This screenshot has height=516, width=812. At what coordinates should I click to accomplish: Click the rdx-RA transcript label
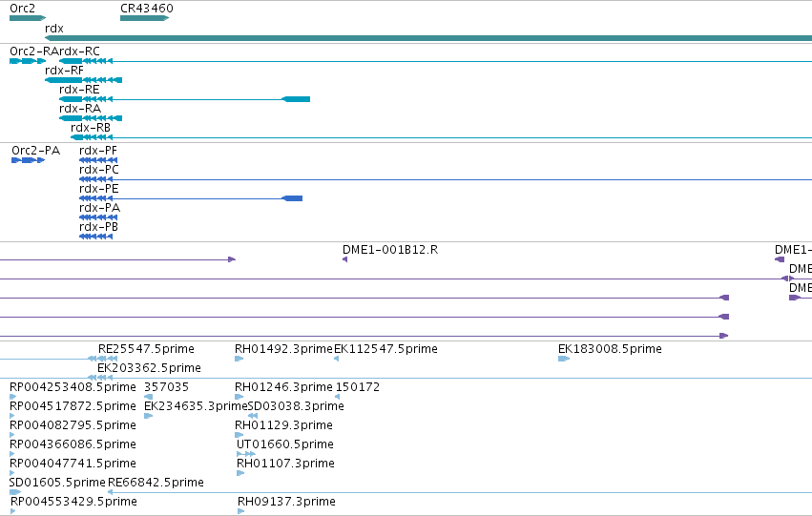[x=80, y=109]
